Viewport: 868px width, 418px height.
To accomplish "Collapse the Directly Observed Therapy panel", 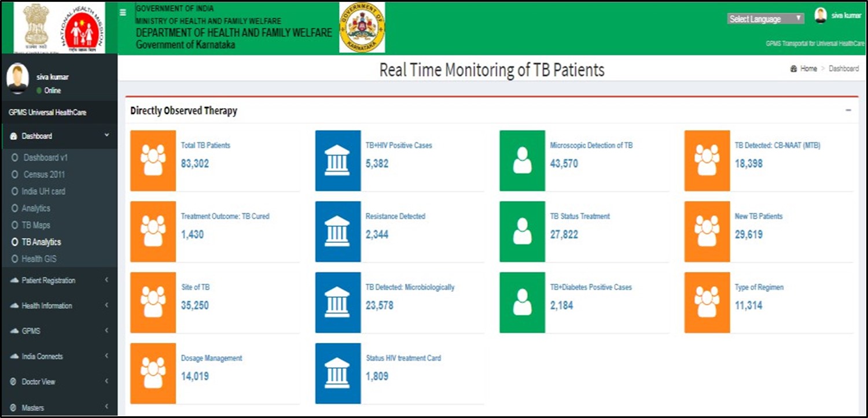I will [x=848, y=110].
